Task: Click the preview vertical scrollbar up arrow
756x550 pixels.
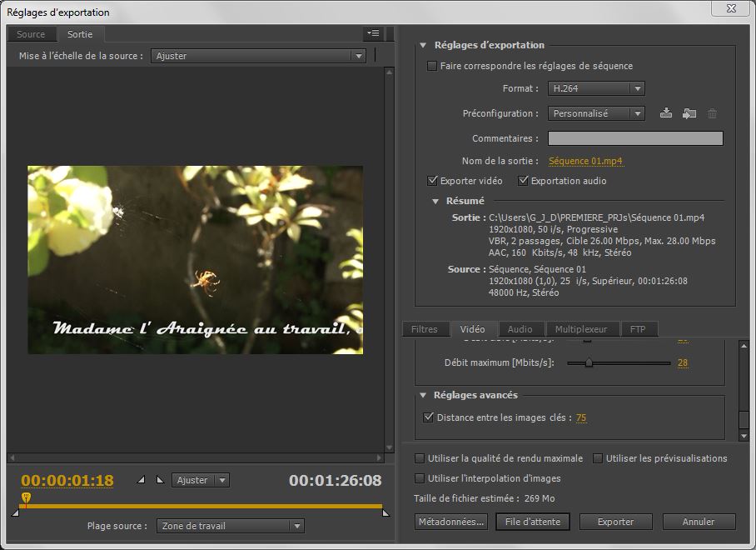Action: coord(389,72)
